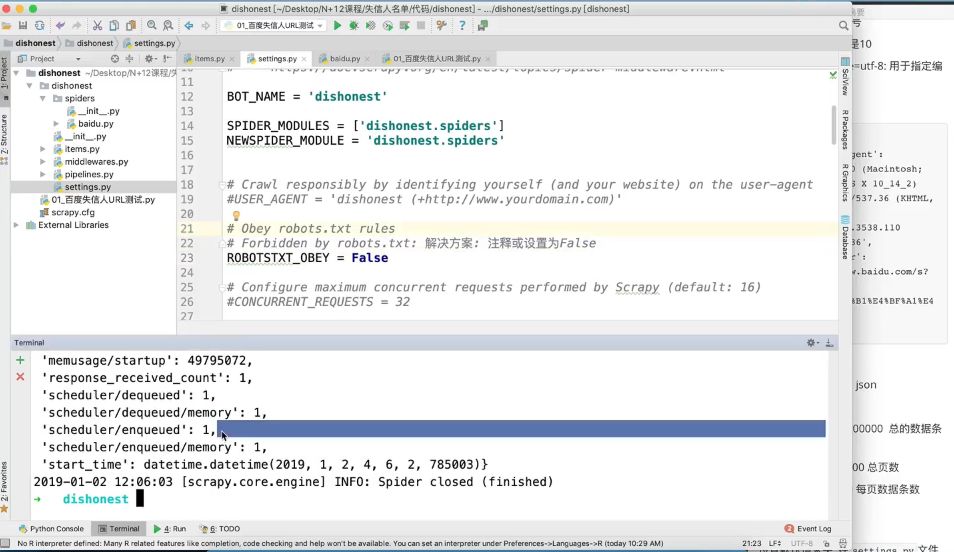
Task: Click the Cut scissors icon
Action: coord(97,25)
